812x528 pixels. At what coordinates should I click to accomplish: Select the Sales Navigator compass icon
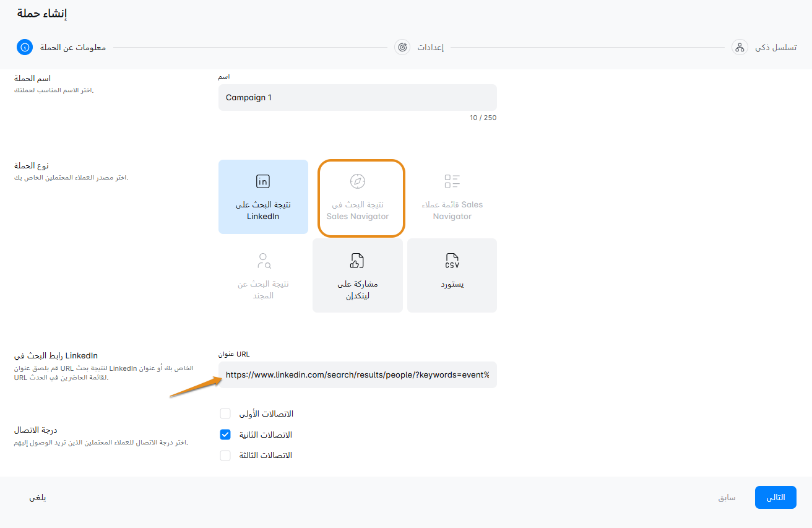pos(358,181)
